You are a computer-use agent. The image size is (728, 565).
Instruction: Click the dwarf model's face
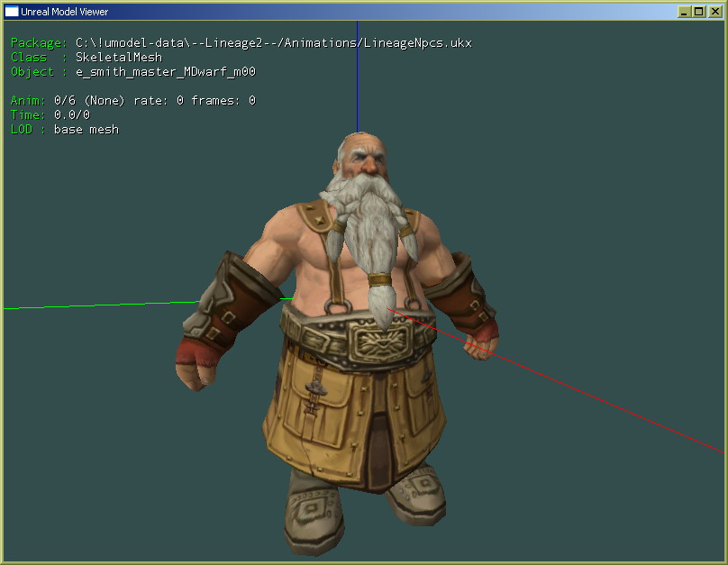click(x=367, y=160)
